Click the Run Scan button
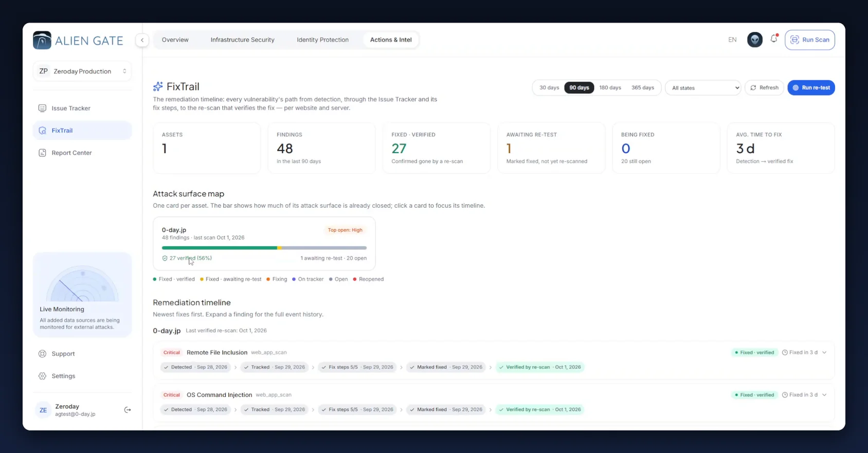 coord(809,40)
